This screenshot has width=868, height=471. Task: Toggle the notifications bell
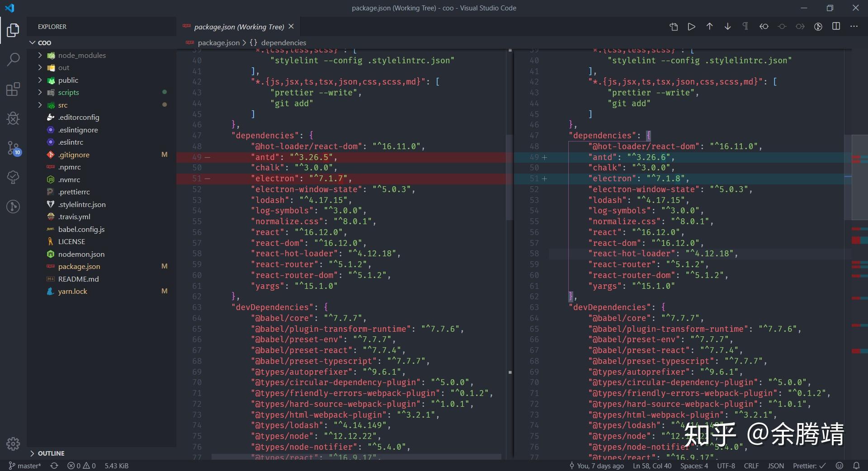point(857,466)
